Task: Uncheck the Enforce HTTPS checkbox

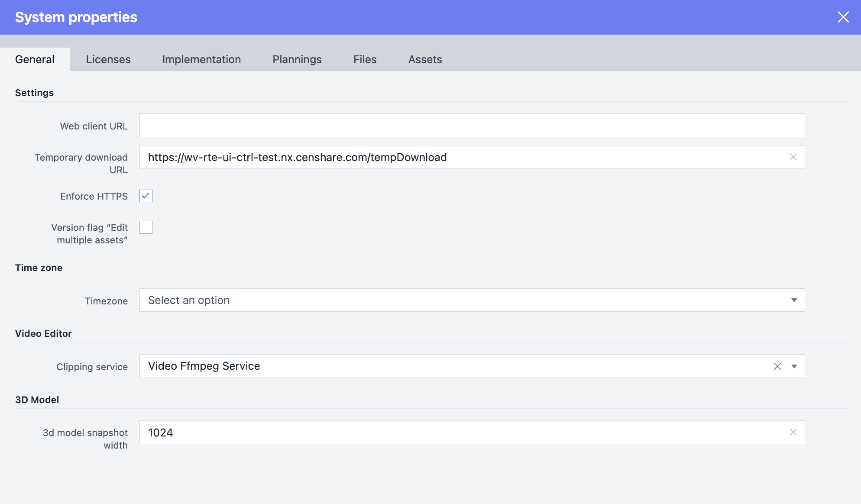Action: point(146,196)
